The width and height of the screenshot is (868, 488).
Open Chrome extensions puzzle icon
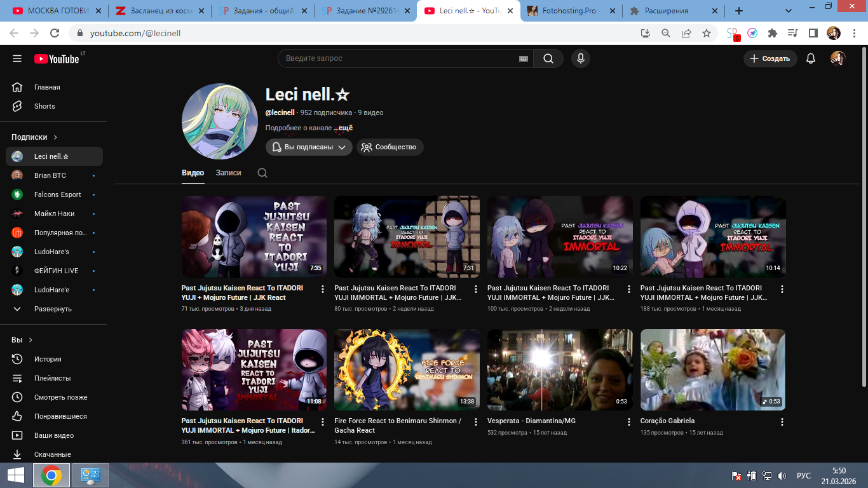tap(772, 33)
